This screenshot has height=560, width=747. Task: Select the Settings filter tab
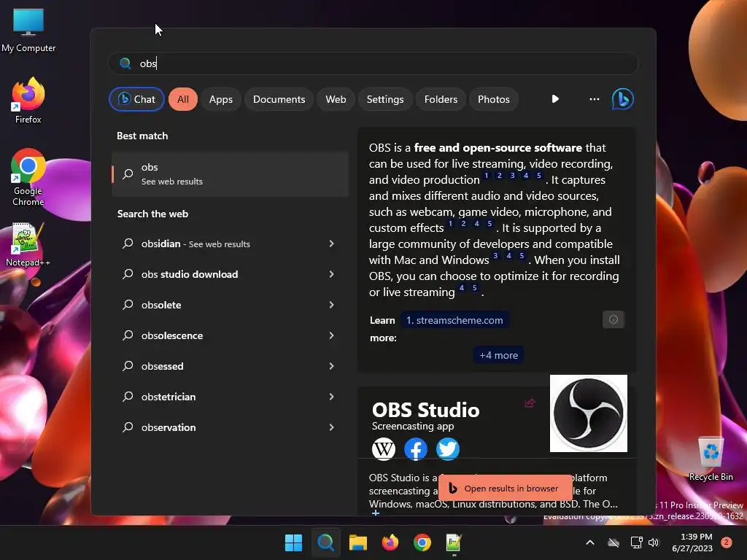(385, 99)
